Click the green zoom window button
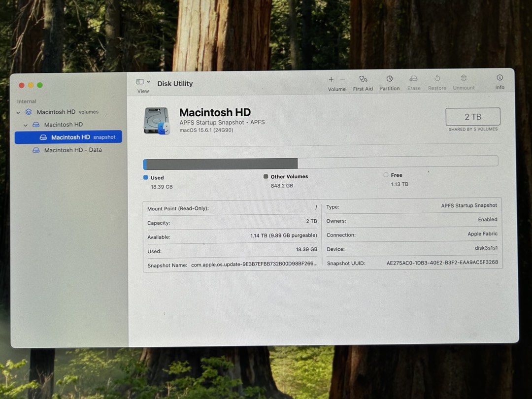 40,85
